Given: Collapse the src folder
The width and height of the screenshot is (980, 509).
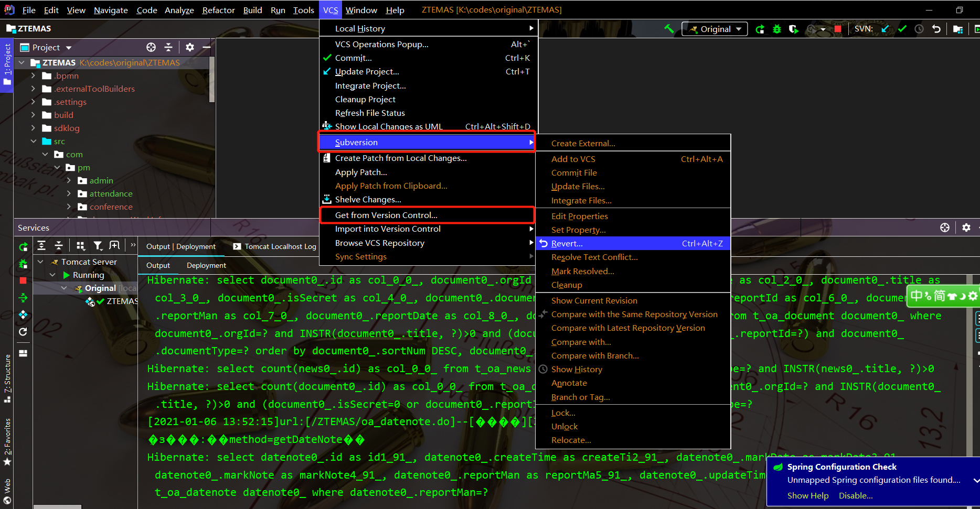Looking at the screenshot, I should click(x=33, y=141).
